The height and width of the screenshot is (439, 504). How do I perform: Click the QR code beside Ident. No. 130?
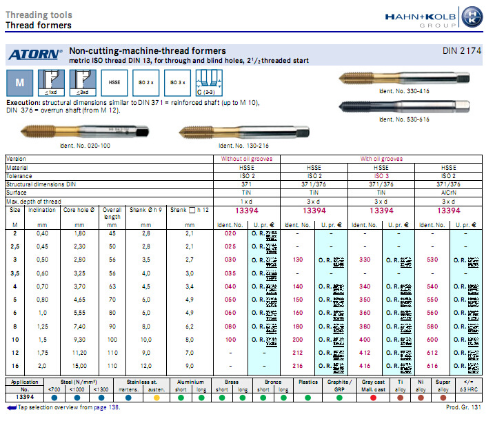[338, 262]
